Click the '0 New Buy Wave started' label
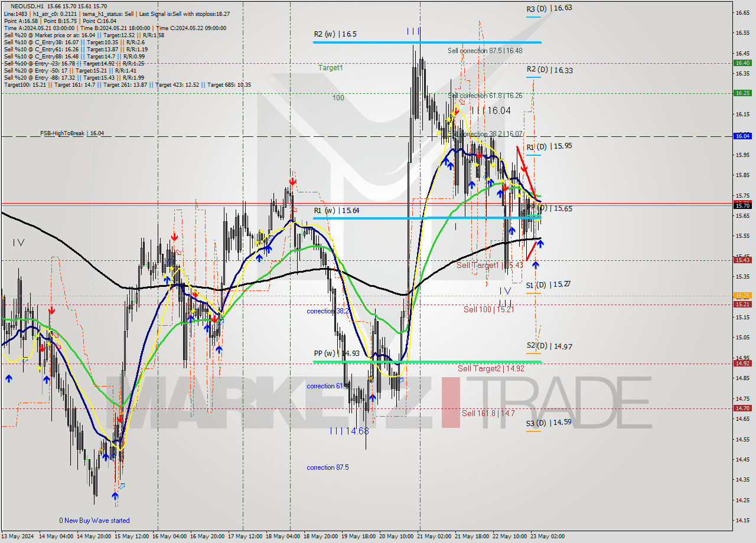The width and height of the screenshot is (756, 543). [94, 521]
